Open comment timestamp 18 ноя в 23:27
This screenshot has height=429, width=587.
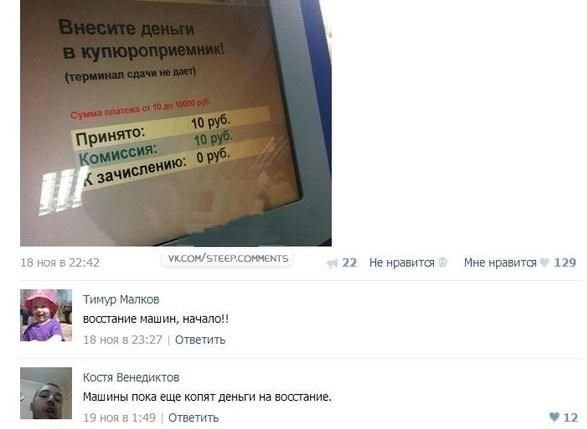(x=123, y=340)
